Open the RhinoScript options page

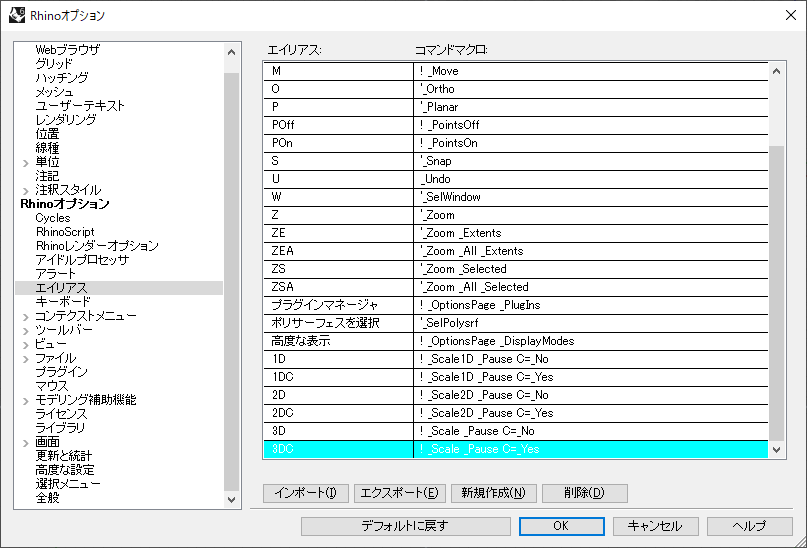(x=65, y=232)
